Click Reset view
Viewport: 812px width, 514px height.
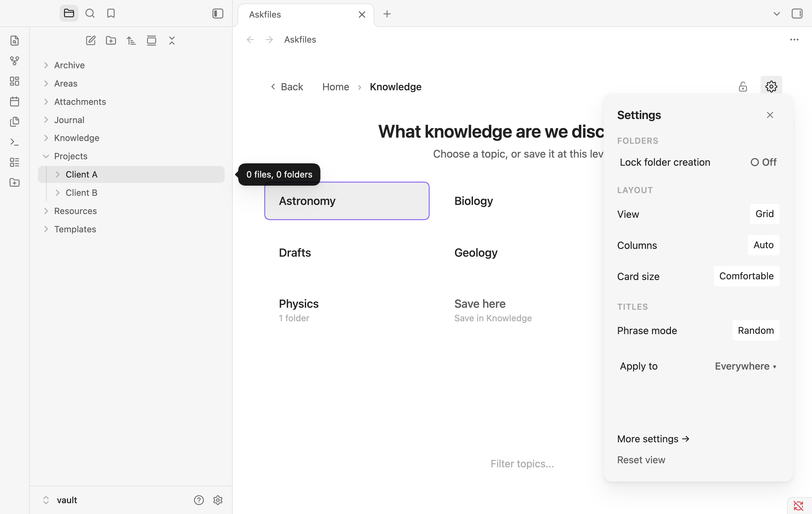tap(641, 460)
